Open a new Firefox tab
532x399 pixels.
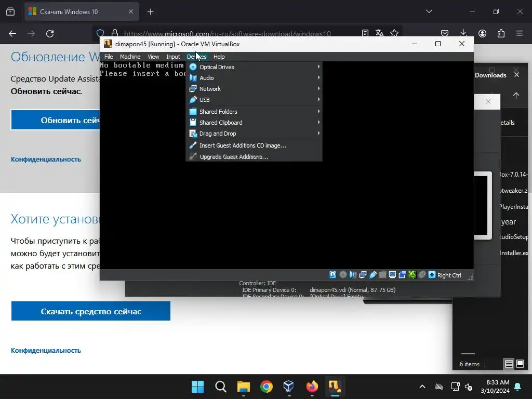(x=151, y=12)
